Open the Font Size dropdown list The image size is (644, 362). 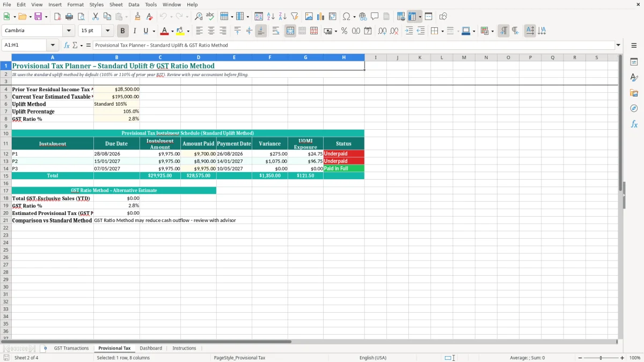tap(107, 31)
